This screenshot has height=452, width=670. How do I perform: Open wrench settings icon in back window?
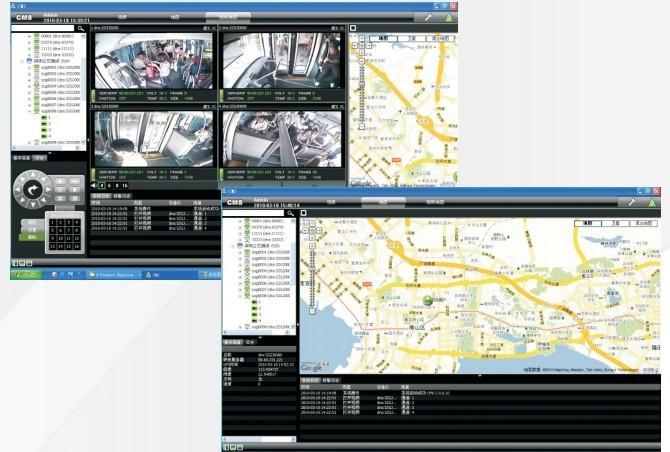pyautogui.click(x=427, y=17)
